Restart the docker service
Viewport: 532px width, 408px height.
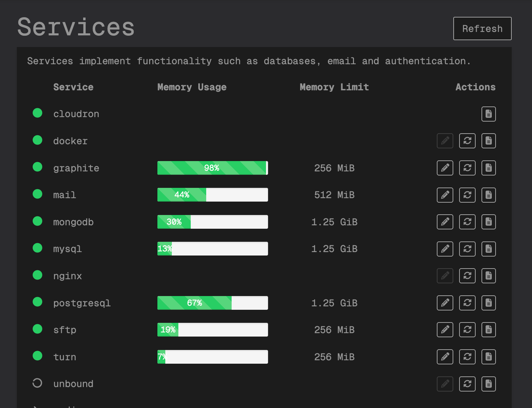tap(467, 141)
